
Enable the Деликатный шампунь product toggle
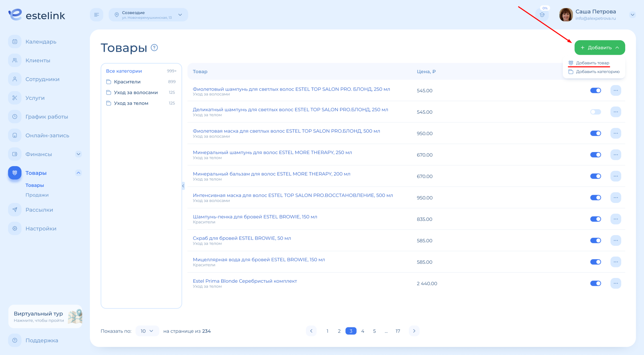pos(596,112)
